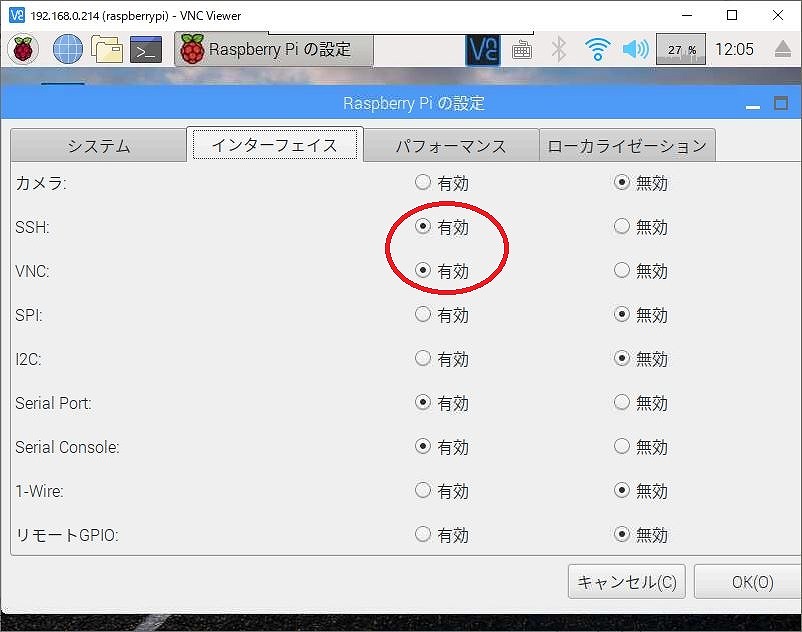The height and width of the screenshot is (632, 802).
Task: Click the VNC Viewer window title icon
Action: pos(17,15)
